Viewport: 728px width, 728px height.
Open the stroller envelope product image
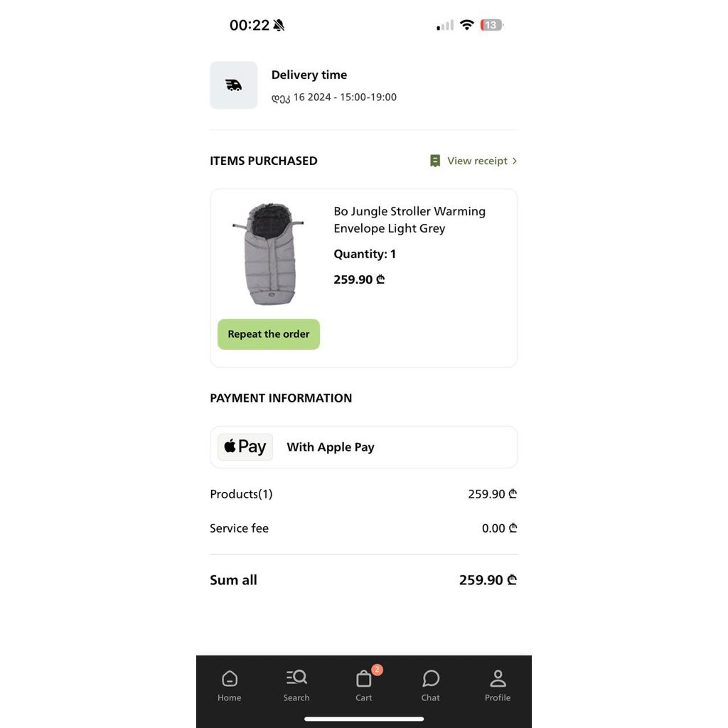(270, 254)
